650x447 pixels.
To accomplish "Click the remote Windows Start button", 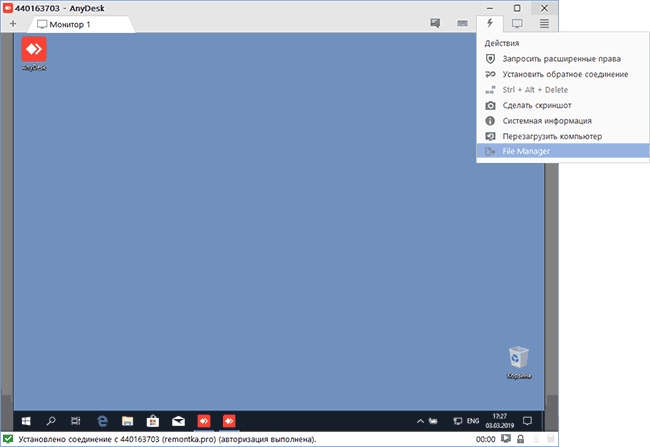I will click(25, 421).
